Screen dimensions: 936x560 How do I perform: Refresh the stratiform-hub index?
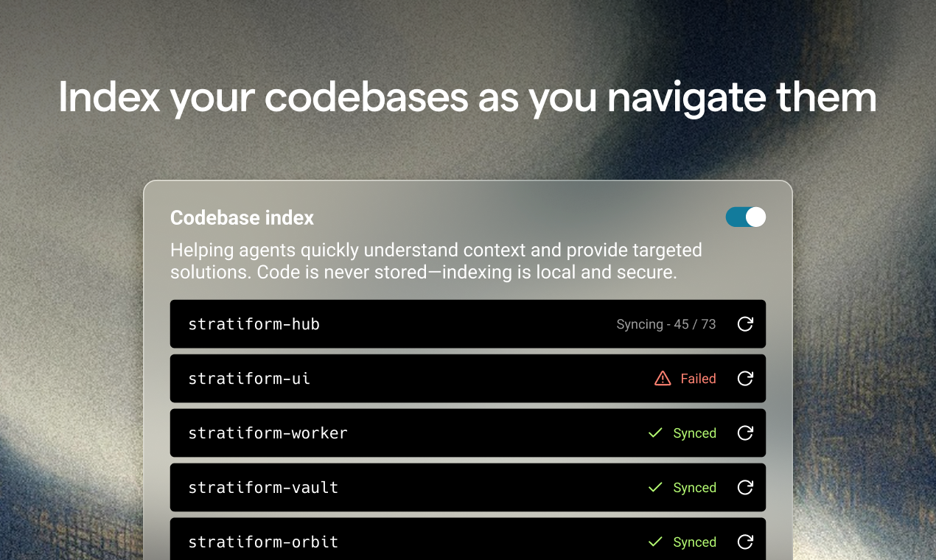(745, 324)
